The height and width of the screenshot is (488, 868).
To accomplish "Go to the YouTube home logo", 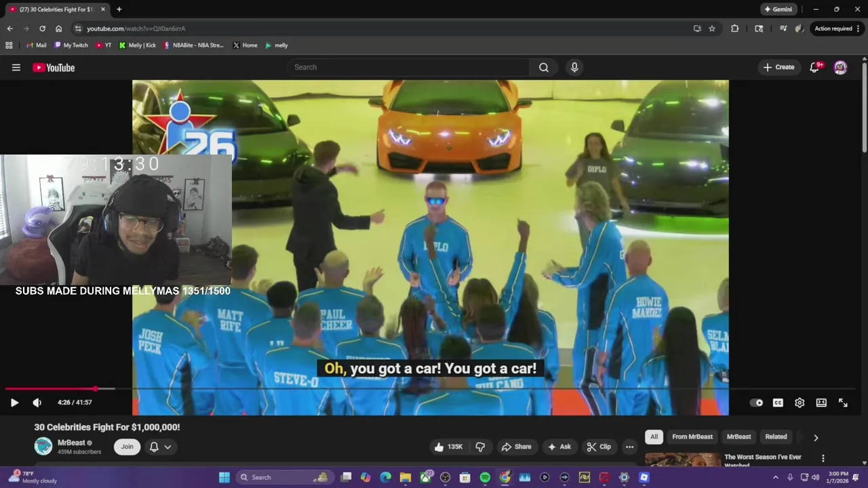I will [x=54, y=67].
